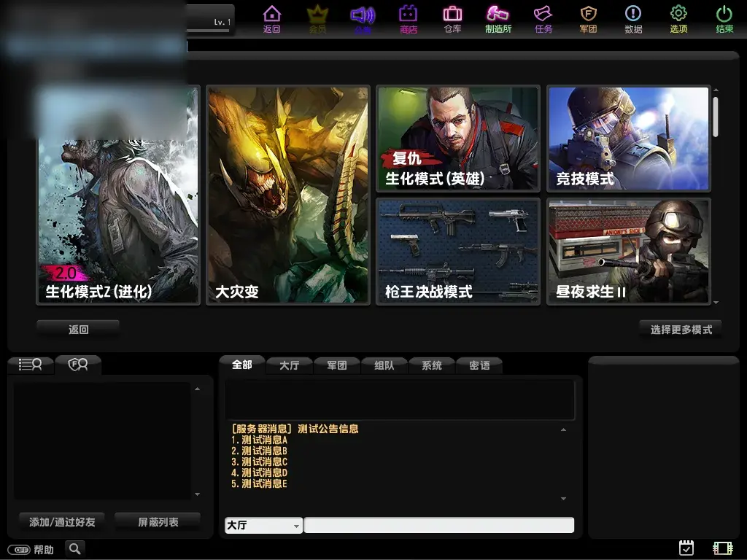747x560 pixels.
Task: Open the Clan 军团 icon
Action: [x=589, y=20]
